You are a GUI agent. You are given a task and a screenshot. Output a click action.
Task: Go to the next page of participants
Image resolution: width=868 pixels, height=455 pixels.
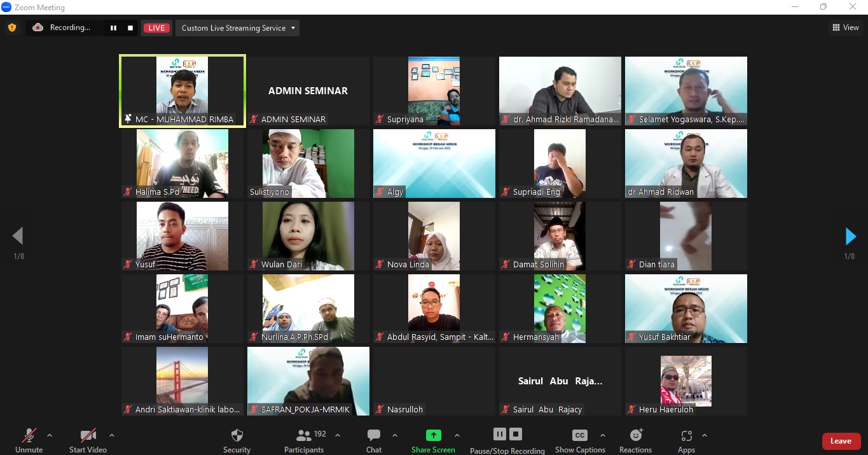[850, 236]
